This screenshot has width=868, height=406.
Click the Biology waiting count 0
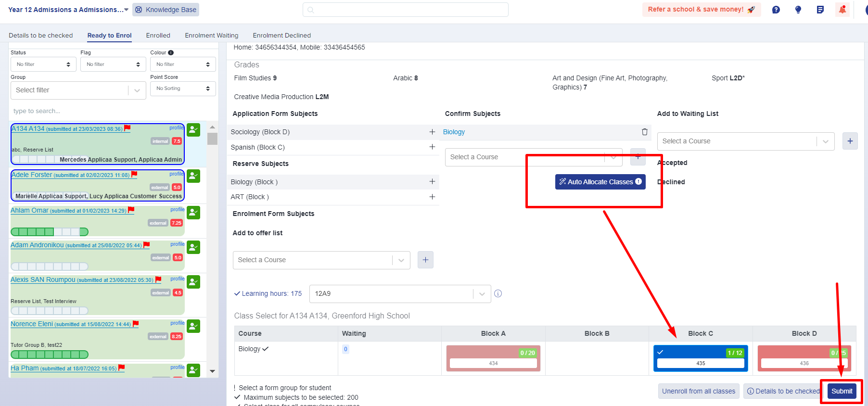tap(345, 349)
